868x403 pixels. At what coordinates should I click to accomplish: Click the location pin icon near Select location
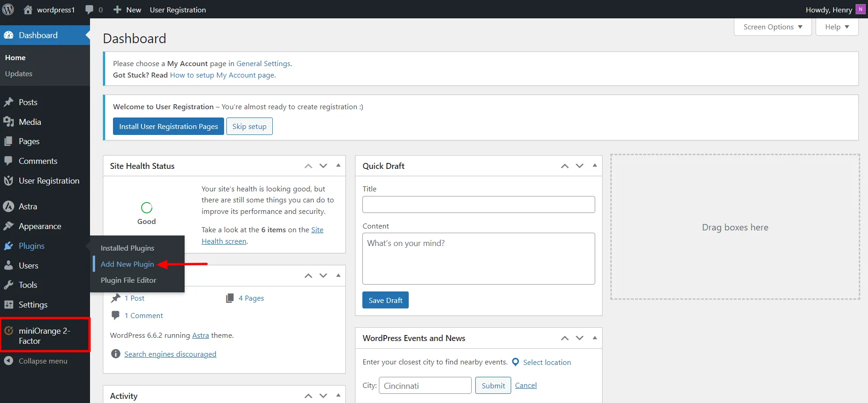(x=515, y=362)
